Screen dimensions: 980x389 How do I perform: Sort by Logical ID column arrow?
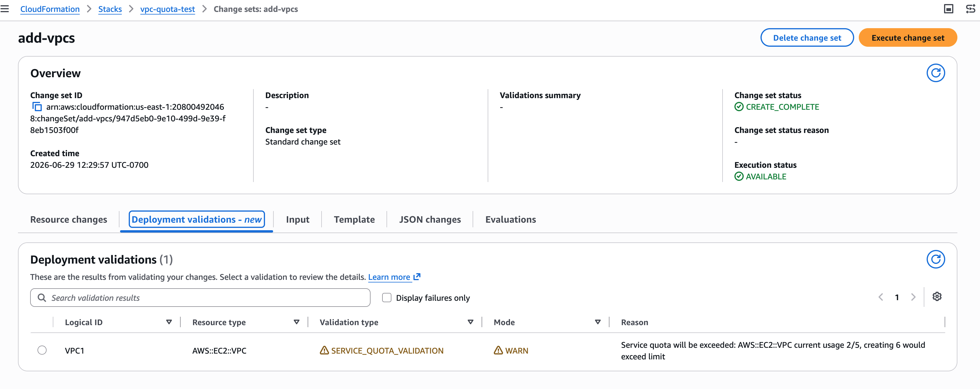(169, 322)
